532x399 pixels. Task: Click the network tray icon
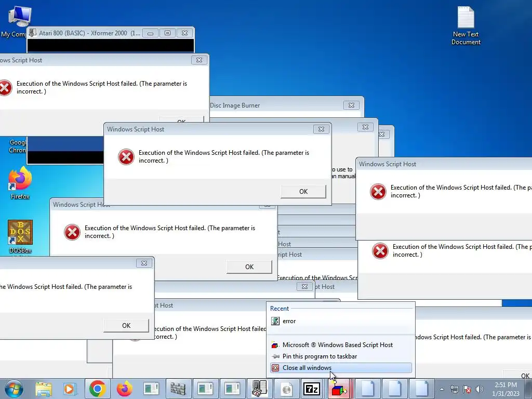(454, 389)
